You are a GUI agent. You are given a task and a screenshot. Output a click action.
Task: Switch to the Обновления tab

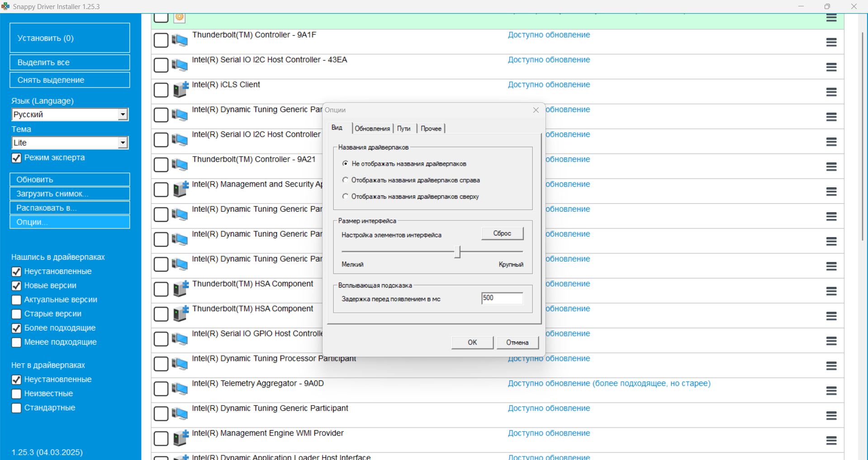[372, 129]
